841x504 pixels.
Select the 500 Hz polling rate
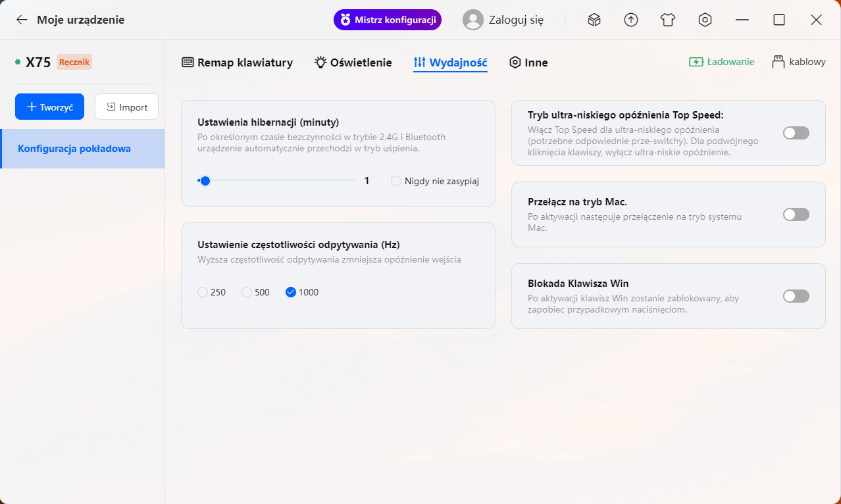pos(247,292)
